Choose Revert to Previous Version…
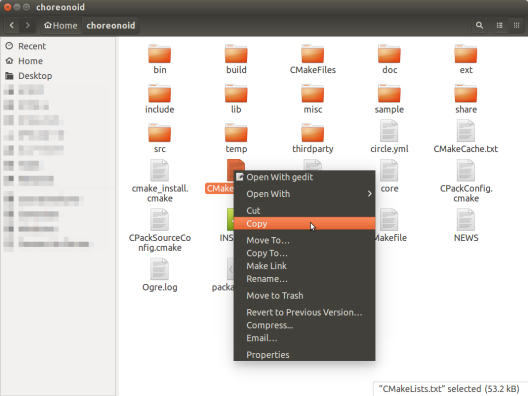 304,312
